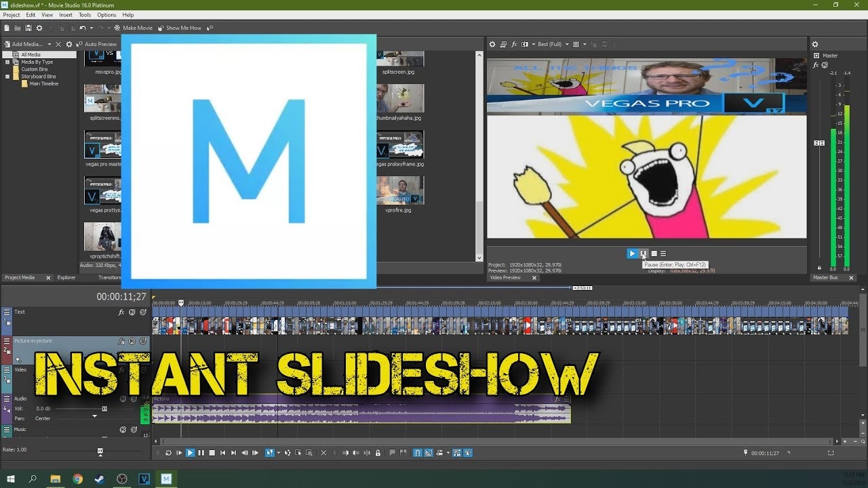This screenshot has height=488, width=868.
Task: Toggle preview overlays grid icon
Action: [x=576, y=44]
